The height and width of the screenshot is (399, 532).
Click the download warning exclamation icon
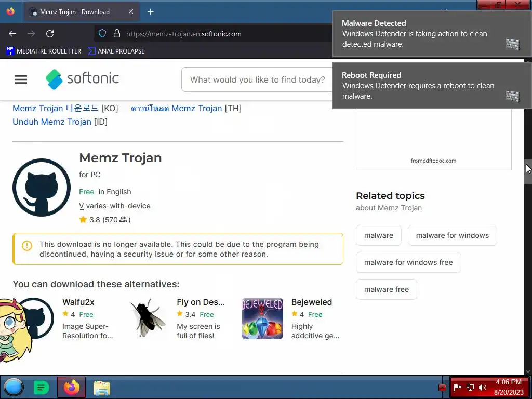tap(27, 245)
